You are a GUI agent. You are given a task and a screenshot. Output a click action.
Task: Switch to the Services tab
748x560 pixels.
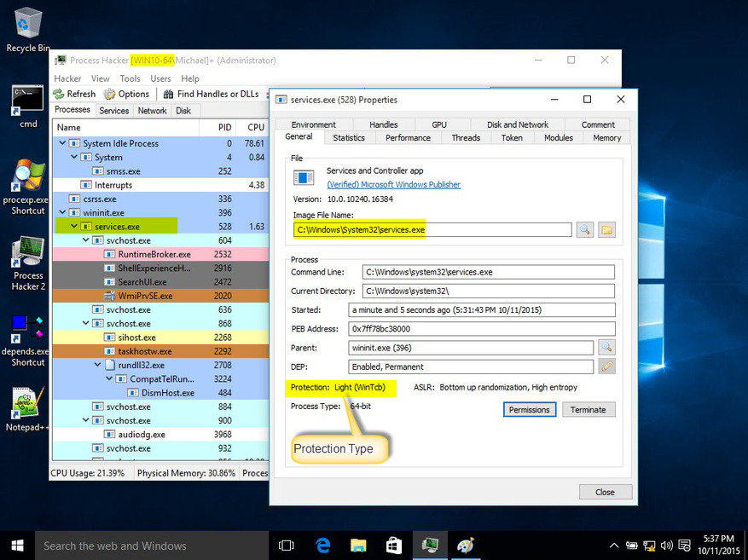[114, 111]
